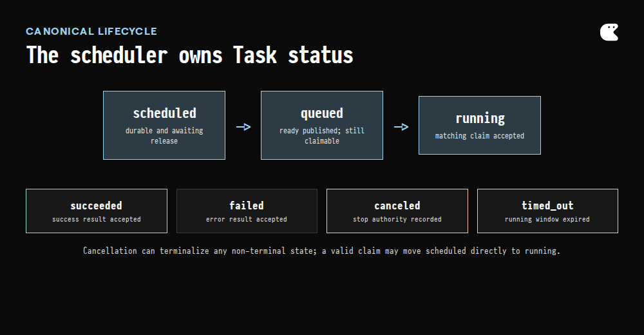644x335 pixels.
Task: Click the title 'The scheduler owns Task status'
Action: click(190, 55)
